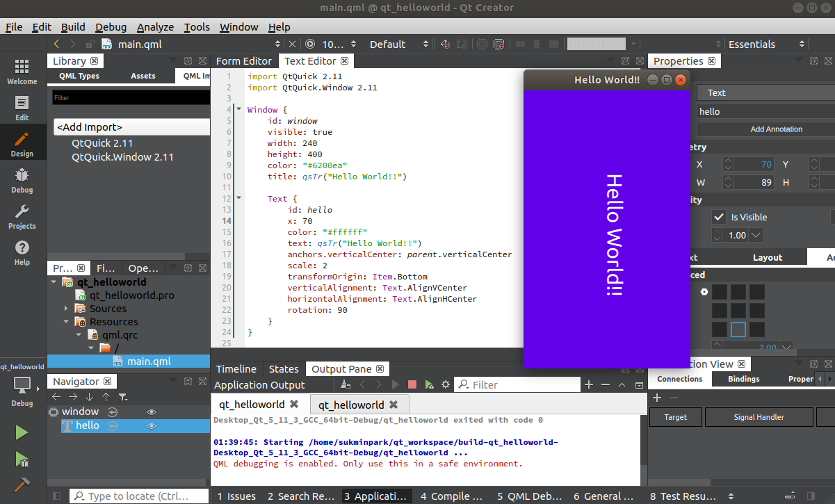Zoom out output with minus icon
Screen dimensions: 835x504
point(605,384)
